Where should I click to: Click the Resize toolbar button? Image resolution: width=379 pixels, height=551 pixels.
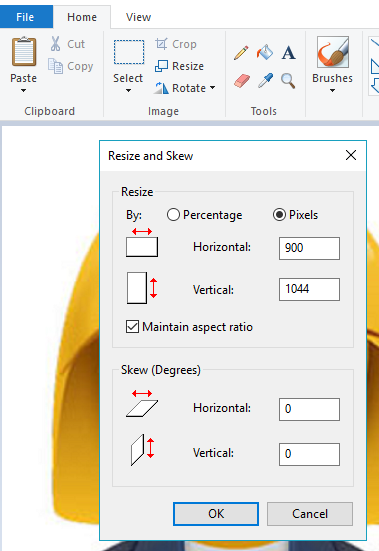click(179, 66)
